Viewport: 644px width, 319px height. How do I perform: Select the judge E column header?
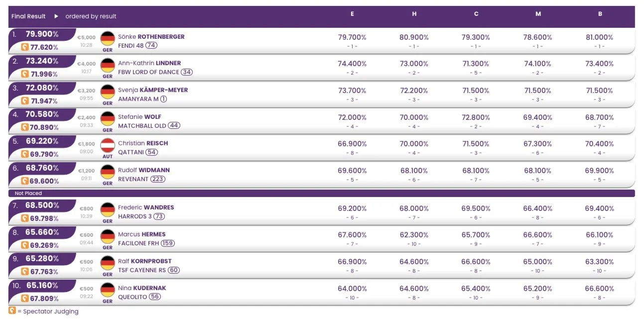(x=352, y=14)
